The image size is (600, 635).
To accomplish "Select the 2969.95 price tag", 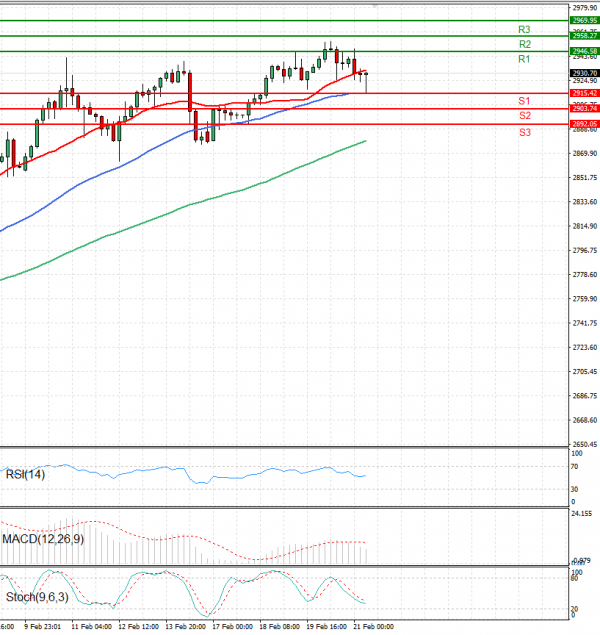I will pos(585,20).
